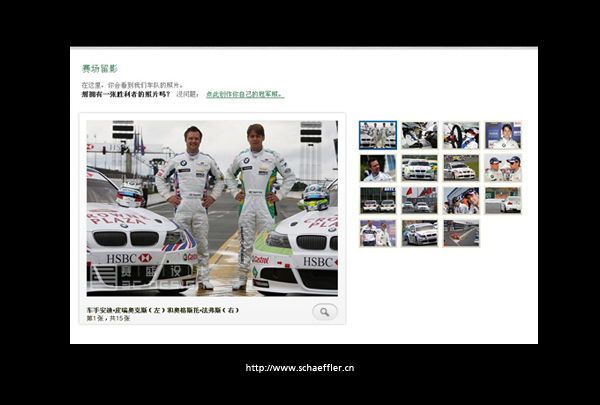Click the photo count text 第1张，共15张
The image size is (600, 405).
click(x=108, y=318)
